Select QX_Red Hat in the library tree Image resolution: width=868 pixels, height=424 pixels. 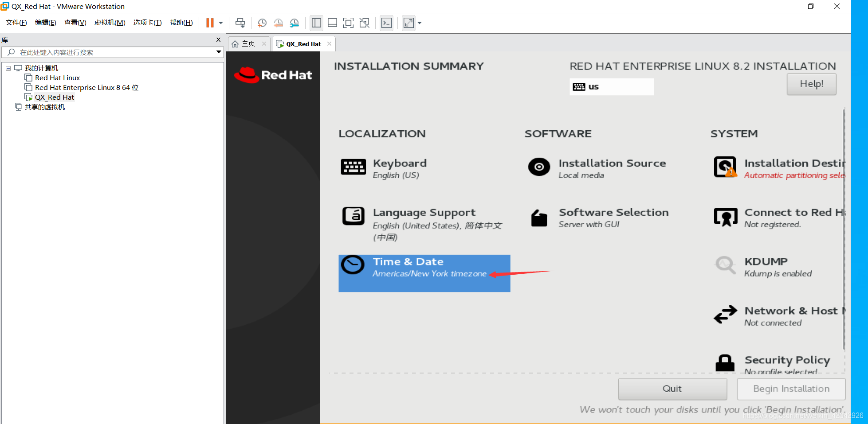coord(54,97)
